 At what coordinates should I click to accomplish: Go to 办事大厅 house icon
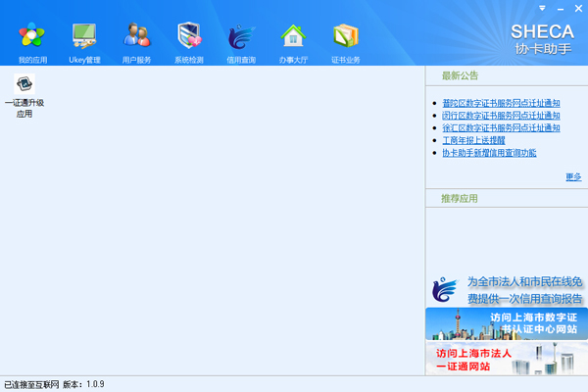pyautogui.click(x=292, y=39)
